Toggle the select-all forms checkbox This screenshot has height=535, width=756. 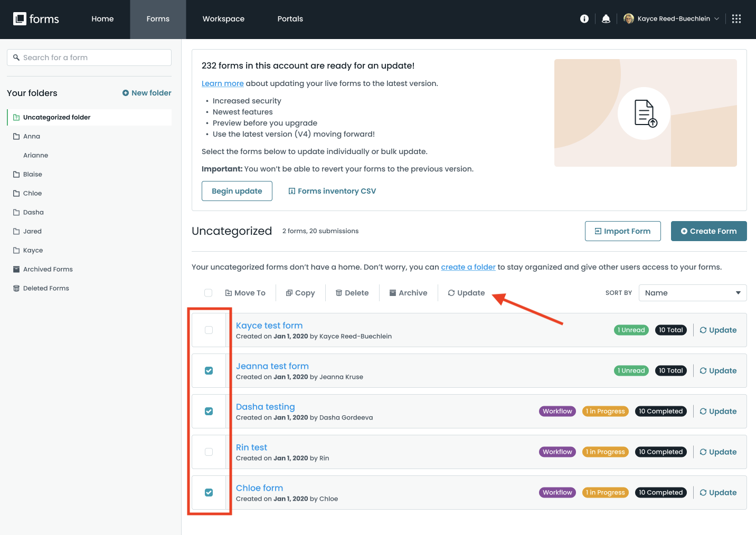(x=209, y=293)
